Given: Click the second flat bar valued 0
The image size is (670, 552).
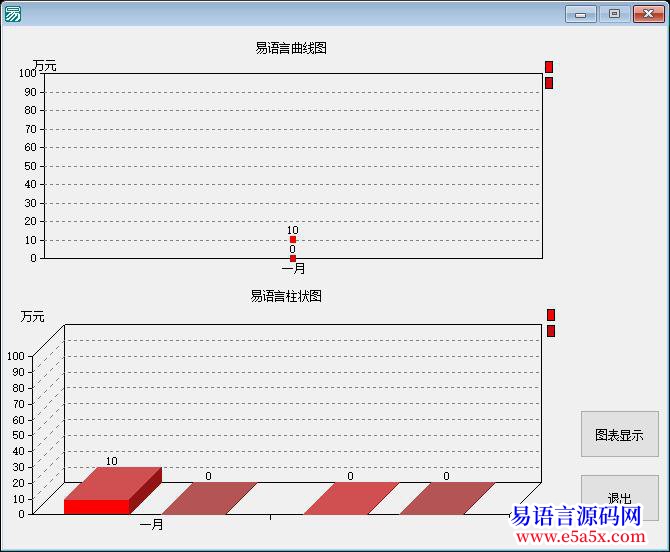Looking at the screenshot, I should click(x=209, y=497).
